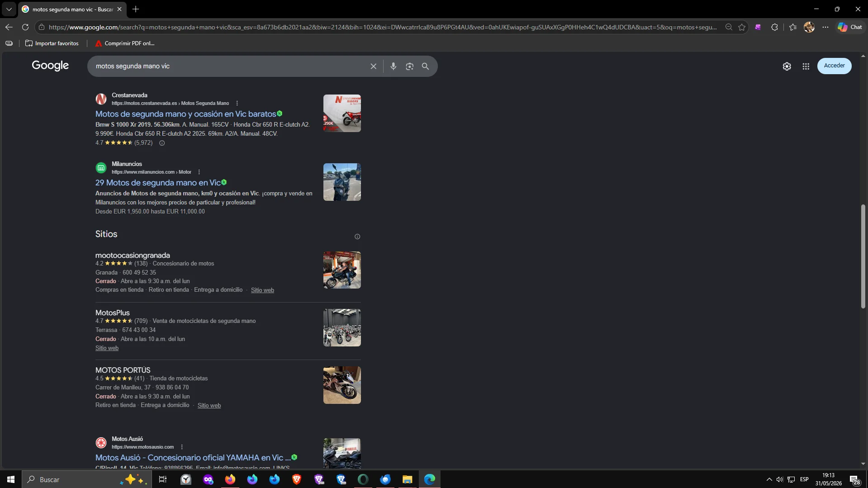This screenshot has height=488, width=868.
Task: Open the notification center with 28 notifications
Action: point(854,480)
